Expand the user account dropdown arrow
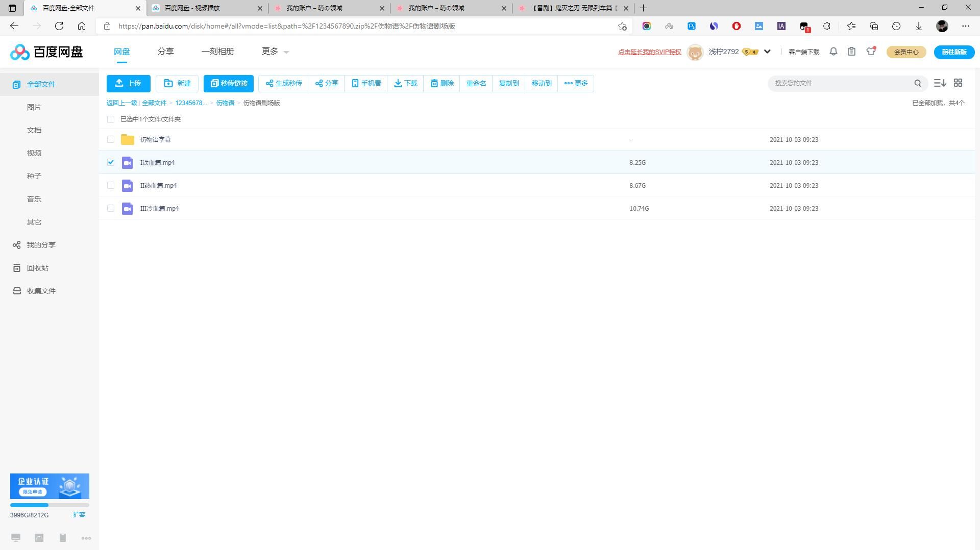The height and width of the screenshot is (550, 980). point(767,52)
